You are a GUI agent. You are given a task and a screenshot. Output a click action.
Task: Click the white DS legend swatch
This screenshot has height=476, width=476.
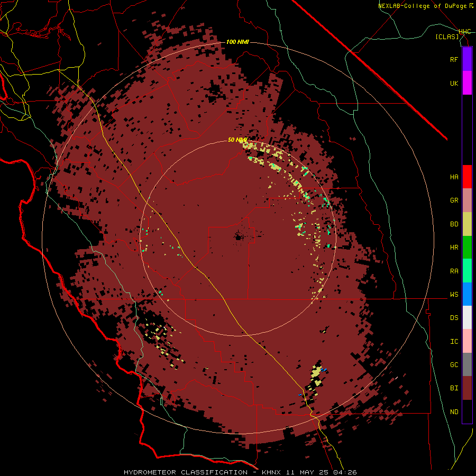467,317
